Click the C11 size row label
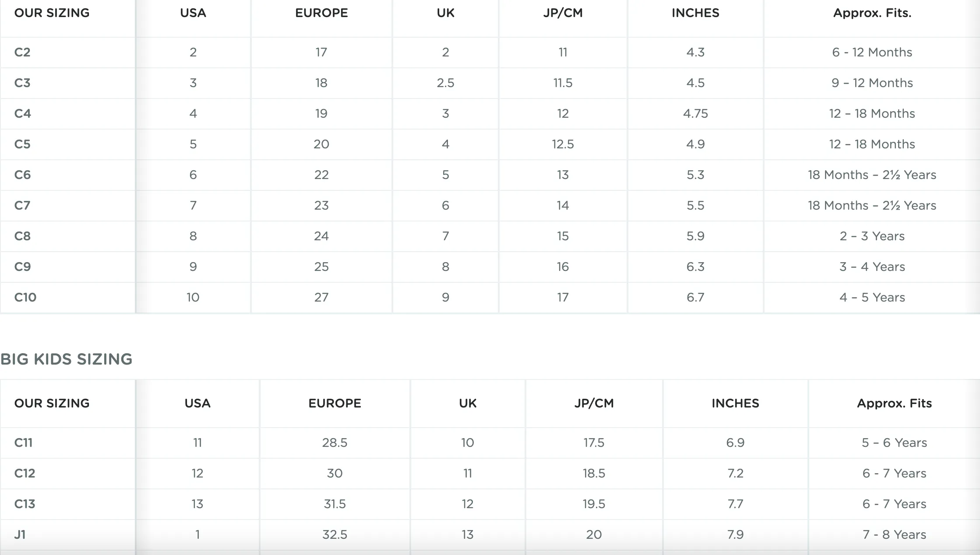The height and width of the screenshot is (555, 980). (24, 443)
